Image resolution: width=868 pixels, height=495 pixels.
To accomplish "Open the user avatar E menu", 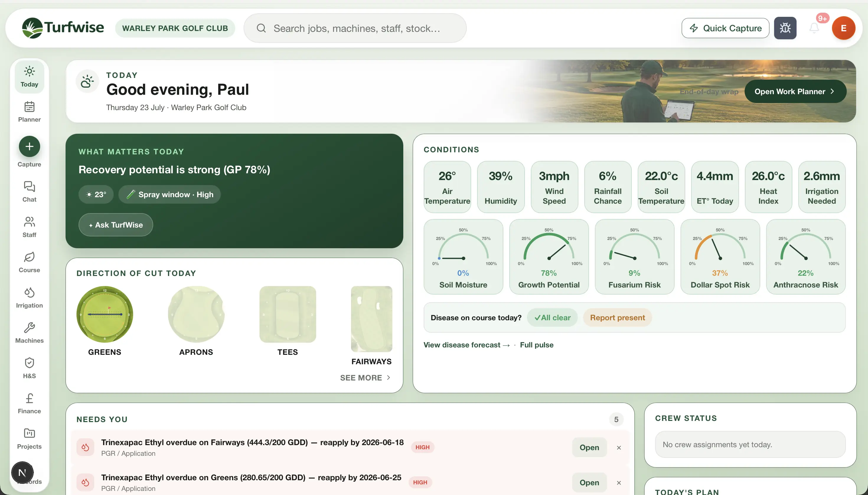I will [x=843, y=28].
